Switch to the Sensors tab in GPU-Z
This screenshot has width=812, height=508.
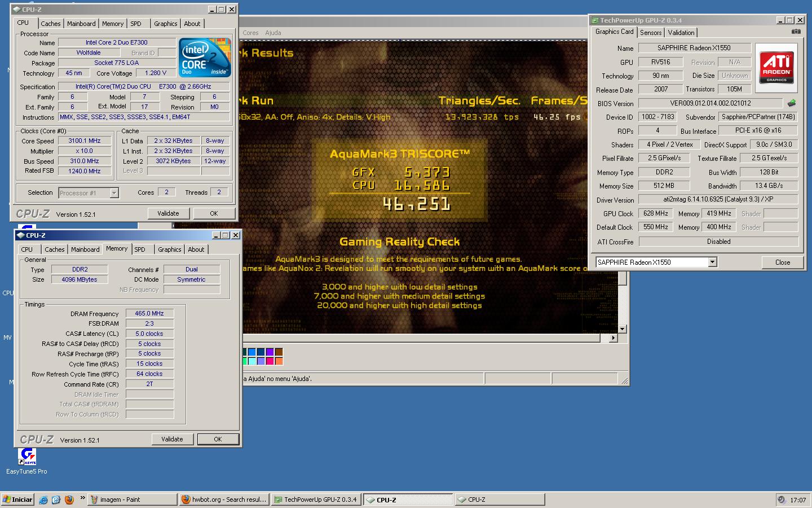pyautogui.click(x=651, y=33)
